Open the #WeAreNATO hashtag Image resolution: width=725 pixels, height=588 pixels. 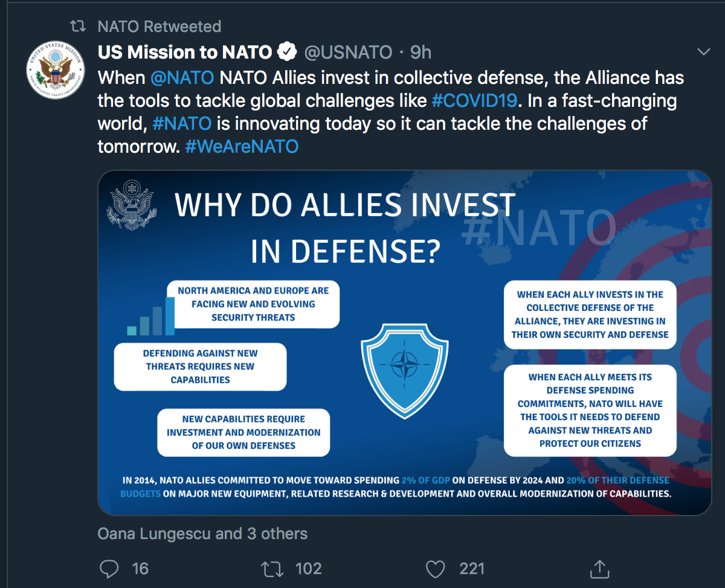242,146
